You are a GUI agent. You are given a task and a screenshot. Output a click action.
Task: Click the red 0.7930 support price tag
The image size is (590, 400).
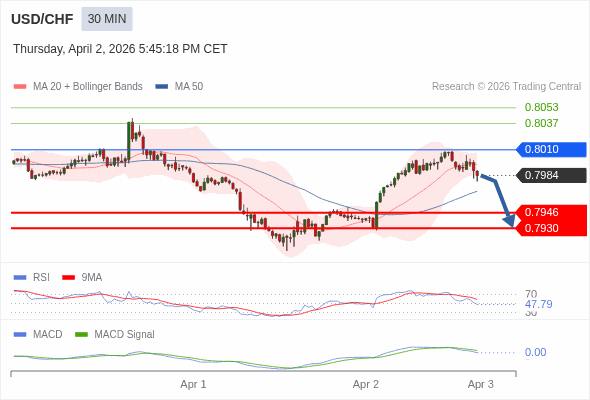pyautogui.click(x=551, y=228)
